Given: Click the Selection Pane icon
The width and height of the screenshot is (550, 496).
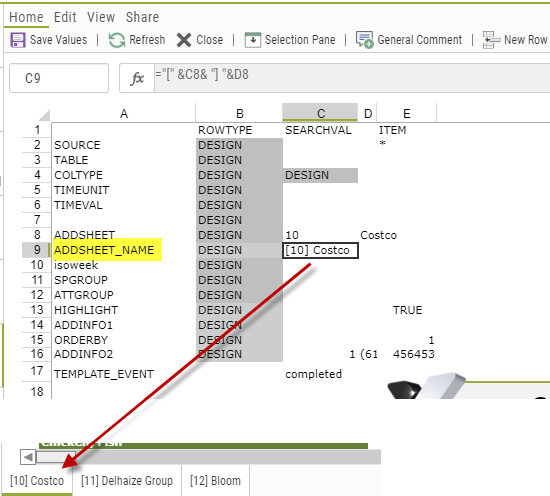Looking at the screenshot, I should [253, 40].
